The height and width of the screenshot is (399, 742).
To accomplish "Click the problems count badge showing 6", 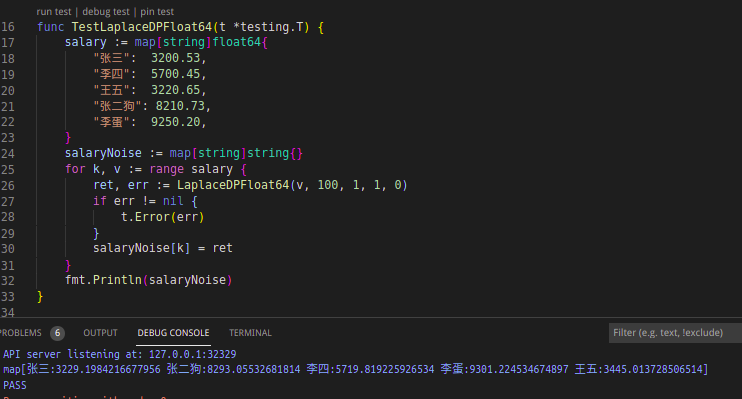I will (x=57, y=333).
